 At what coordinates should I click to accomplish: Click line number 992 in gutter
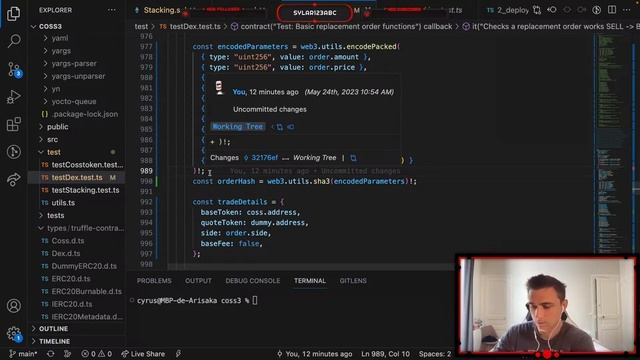[146, 202]
